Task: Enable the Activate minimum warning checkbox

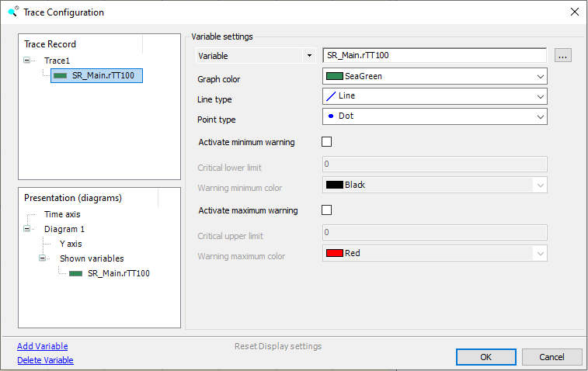Action: tap(326, 142)
